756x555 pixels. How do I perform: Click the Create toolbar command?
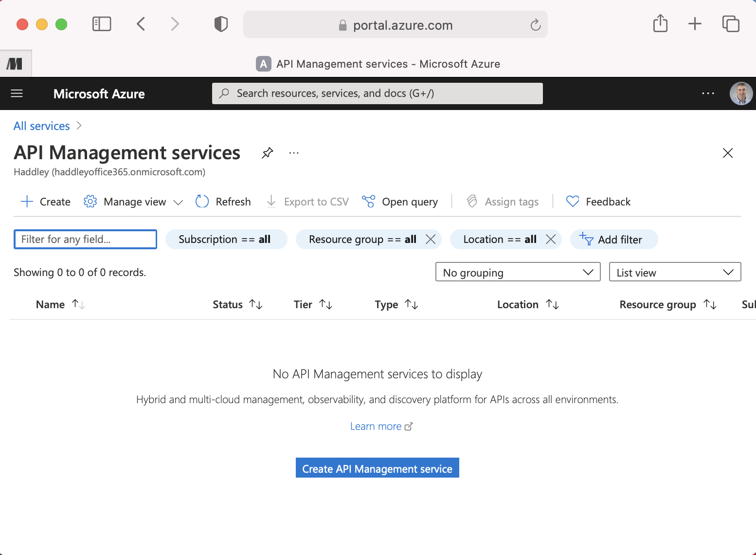point(46,202)
